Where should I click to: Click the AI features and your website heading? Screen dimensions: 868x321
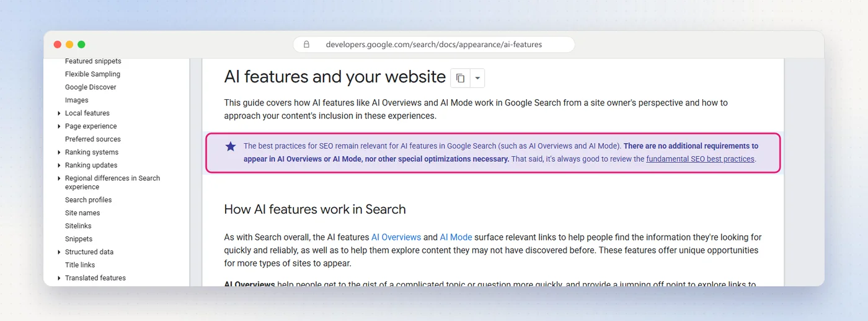(x=335, y=77)
